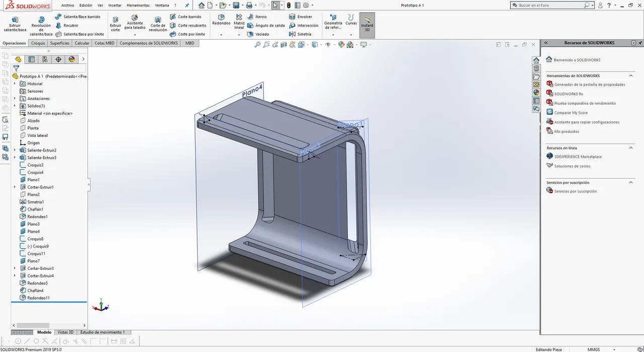644x352 pixels.
Task: Choose Vaciado shell command
Action: (258, 34)
